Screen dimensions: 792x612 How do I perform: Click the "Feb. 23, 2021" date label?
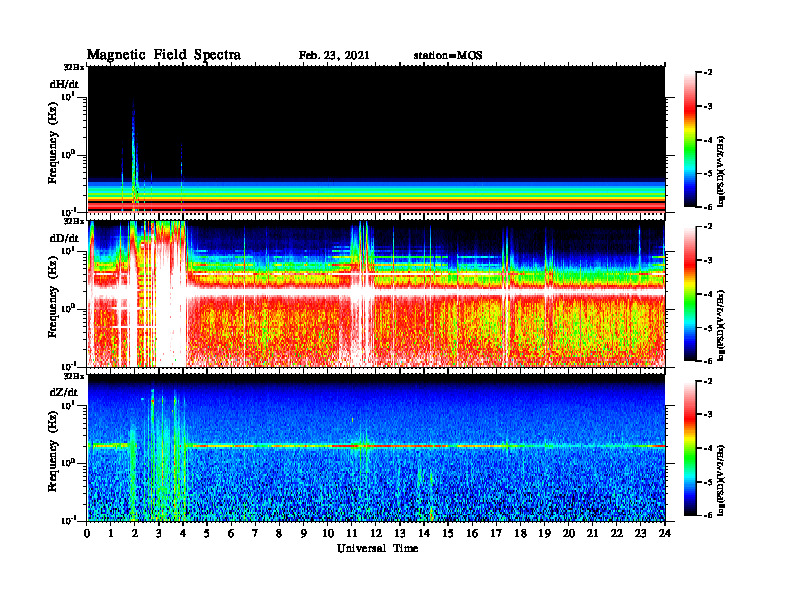click(x=334, y=56)
